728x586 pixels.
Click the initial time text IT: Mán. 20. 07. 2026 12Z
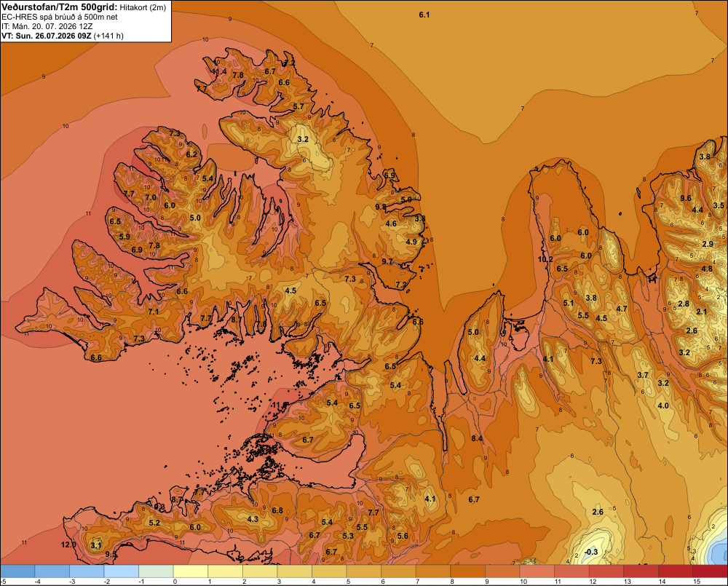pyautogui.click(x=47, y=26)
